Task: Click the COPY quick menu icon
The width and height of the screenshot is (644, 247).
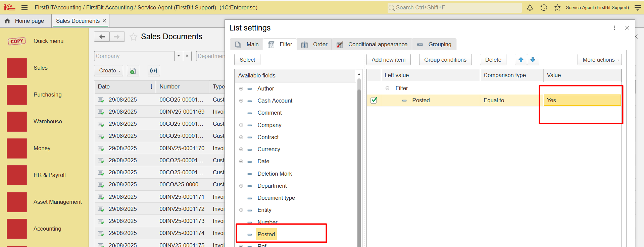Action: point(17,41)
